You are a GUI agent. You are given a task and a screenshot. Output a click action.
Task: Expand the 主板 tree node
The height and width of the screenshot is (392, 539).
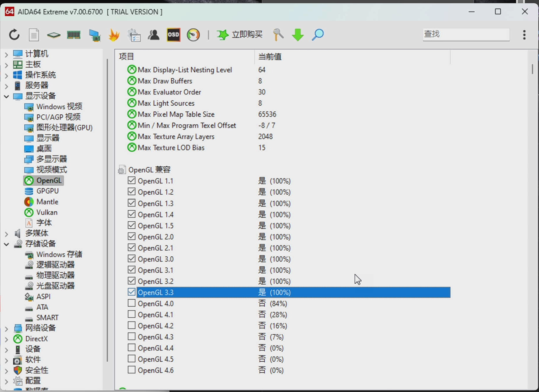click(6, 65)
